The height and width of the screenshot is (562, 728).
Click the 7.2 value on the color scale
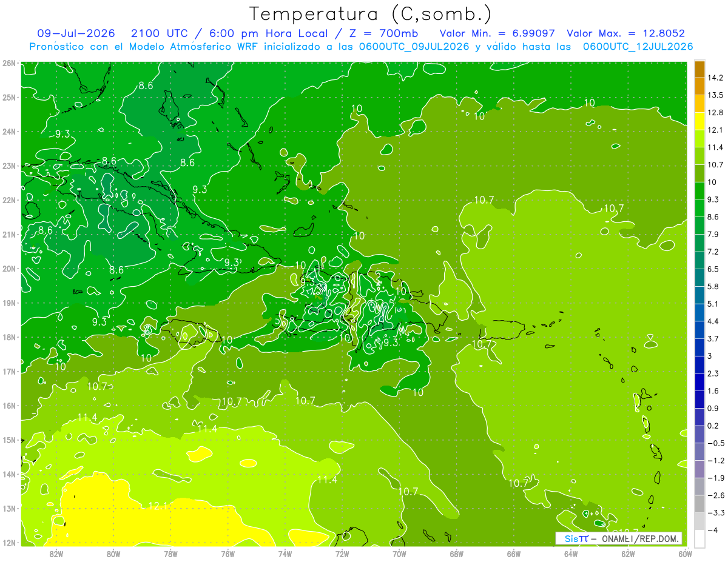click(713, 252)
